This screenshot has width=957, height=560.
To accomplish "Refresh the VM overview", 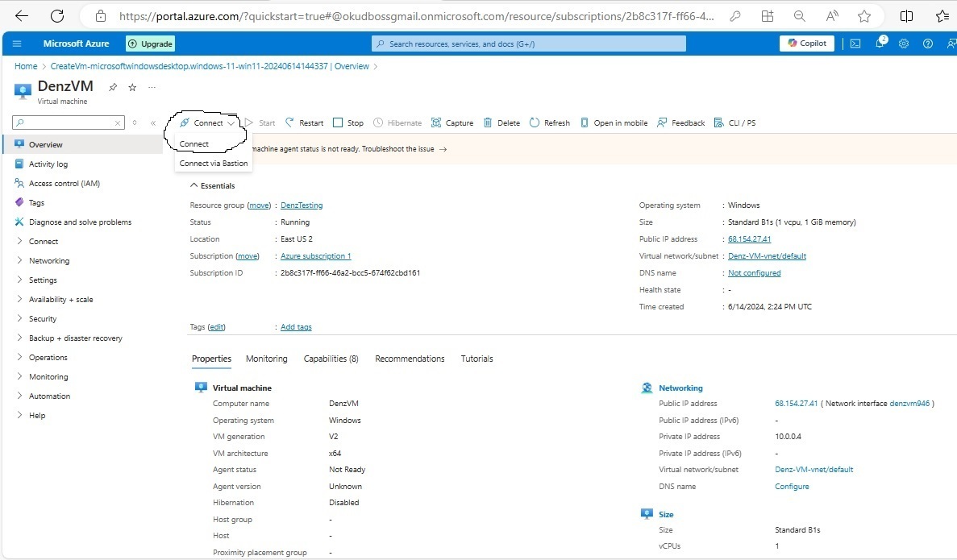I will pyautogui.click(x=550, y=122).
